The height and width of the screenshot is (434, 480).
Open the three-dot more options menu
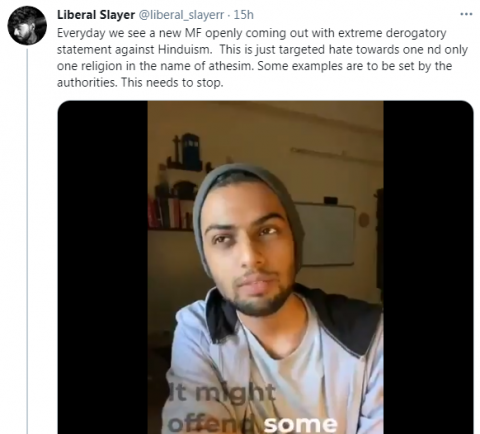(x=466, y=14)
